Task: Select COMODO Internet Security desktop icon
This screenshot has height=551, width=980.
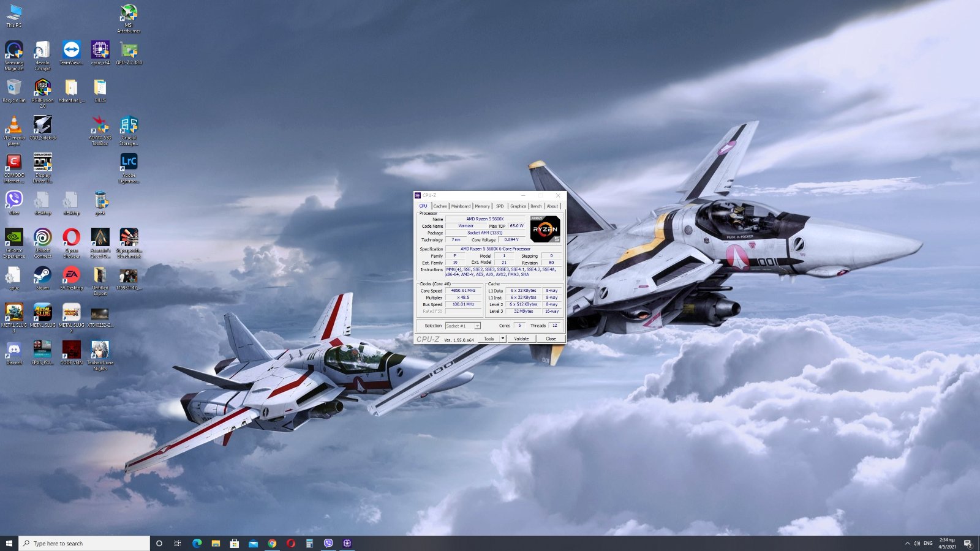Action: [13, 168]
